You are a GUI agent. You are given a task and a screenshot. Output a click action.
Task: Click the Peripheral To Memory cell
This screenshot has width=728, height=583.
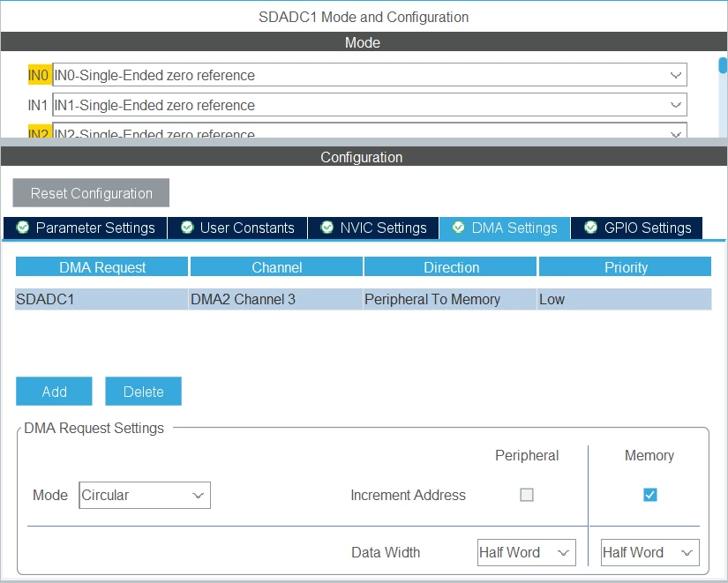(x=451, y=299)
